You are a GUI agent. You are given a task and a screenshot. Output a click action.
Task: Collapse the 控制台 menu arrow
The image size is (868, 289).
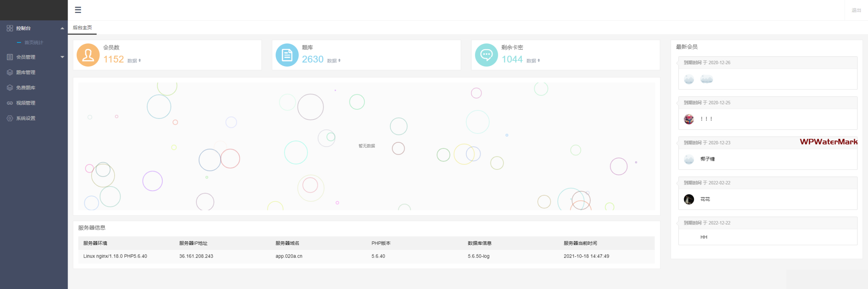click(x=62, y=28)
